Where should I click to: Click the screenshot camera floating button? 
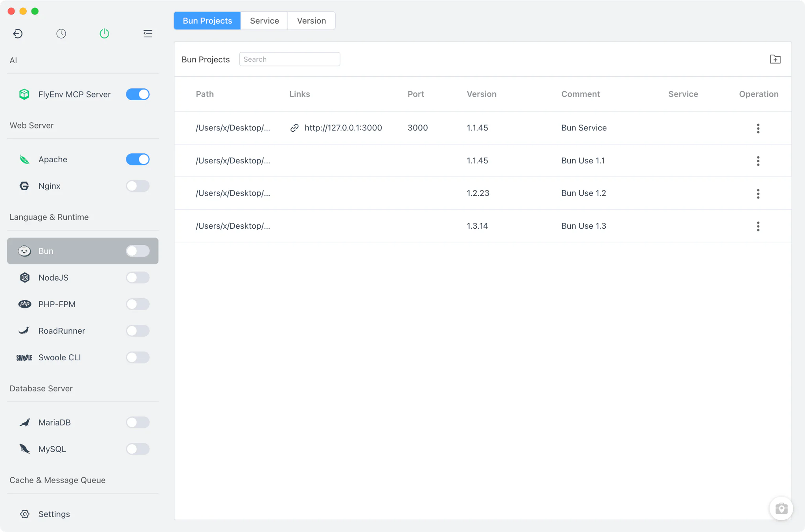781,508
